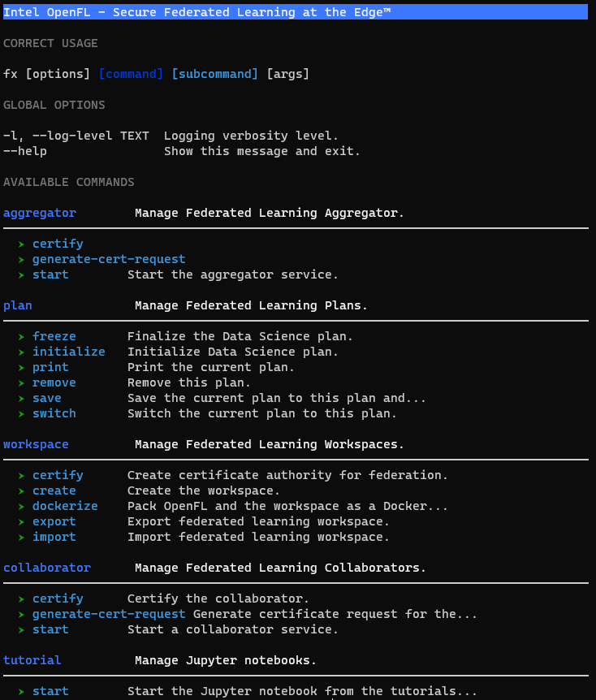Click the switch subcommand
The image size is (596, 700).
(x=54, y=413)
